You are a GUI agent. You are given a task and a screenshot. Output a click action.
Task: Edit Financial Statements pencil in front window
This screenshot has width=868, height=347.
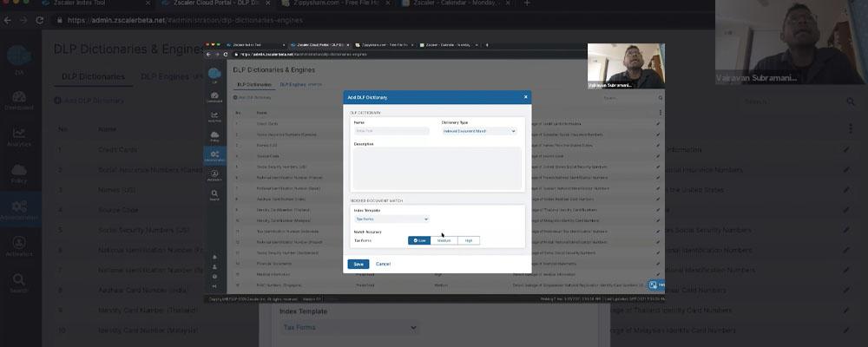pos(658,264)
